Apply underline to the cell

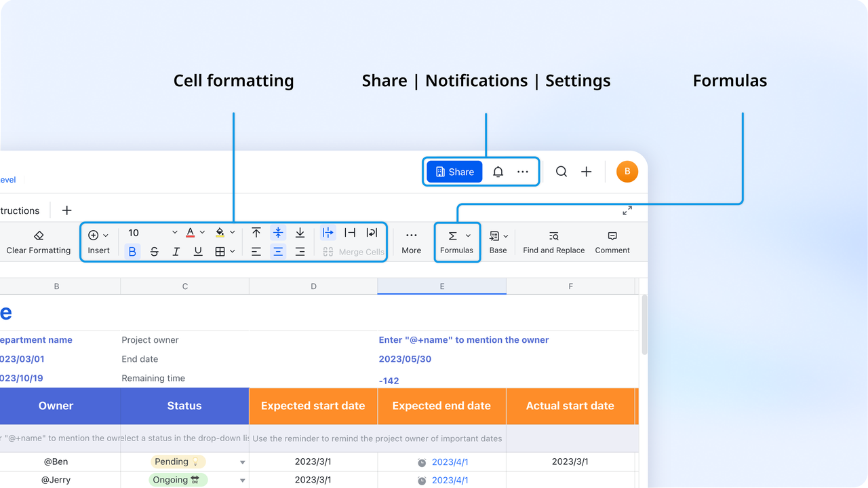(x=197, y=251)
